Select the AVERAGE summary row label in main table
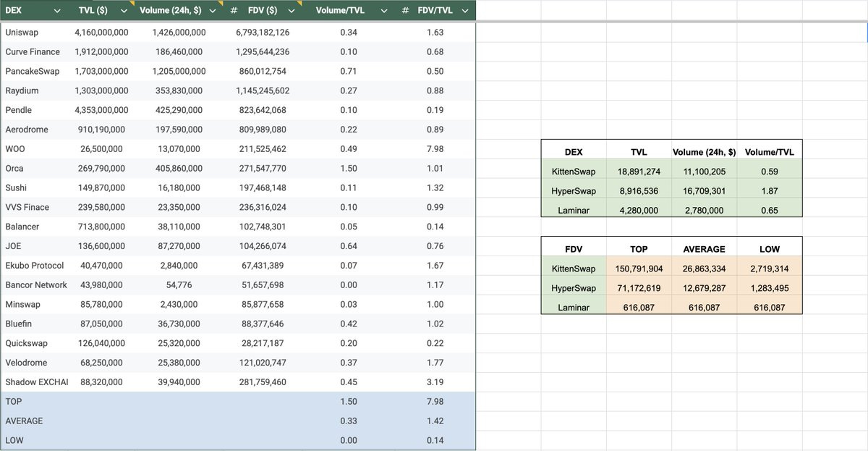Viewport: 868px width, 451px height. coord(24,421)
